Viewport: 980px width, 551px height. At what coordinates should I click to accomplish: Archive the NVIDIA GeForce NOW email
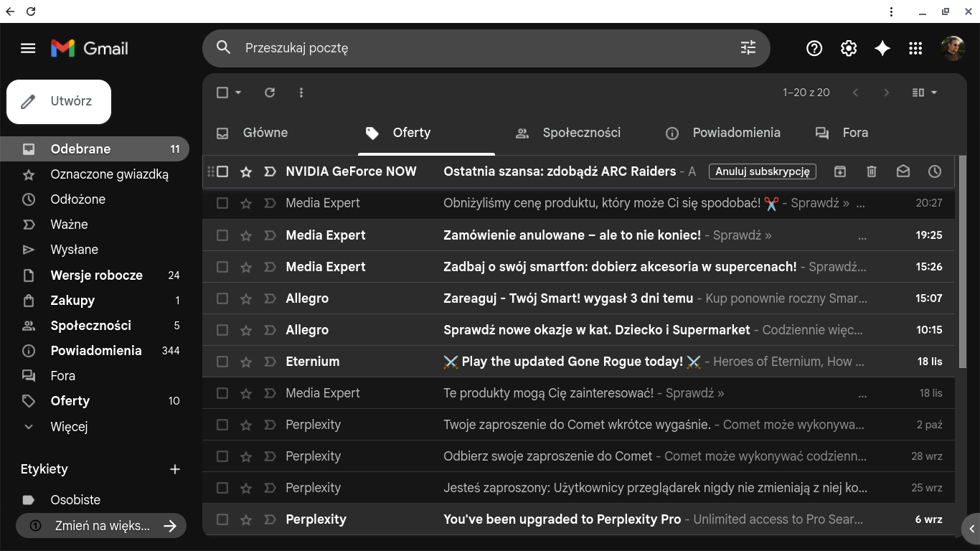(839, 171)
